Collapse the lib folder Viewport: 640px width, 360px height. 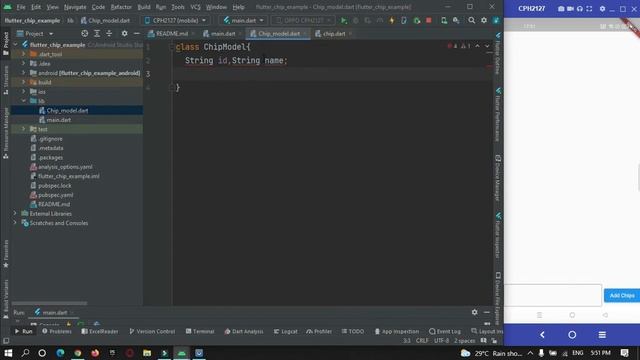(x=24, y=101)
